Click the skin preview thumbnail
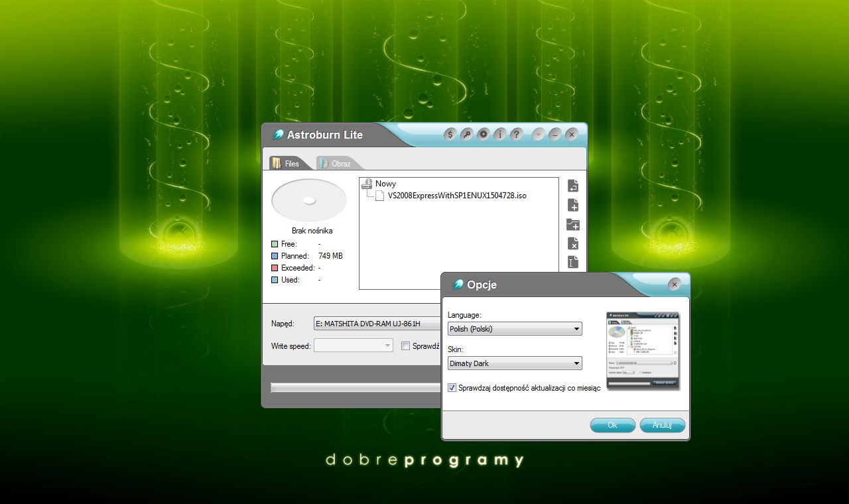This screenshot has width=849, height=504. tap(643, 351)
